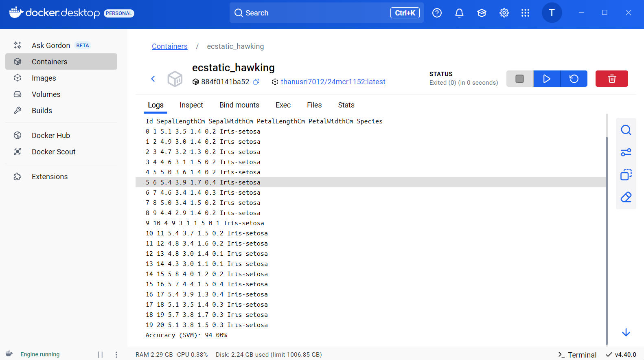
Task: Delete the container with trash button
Action: coord(612,79)
